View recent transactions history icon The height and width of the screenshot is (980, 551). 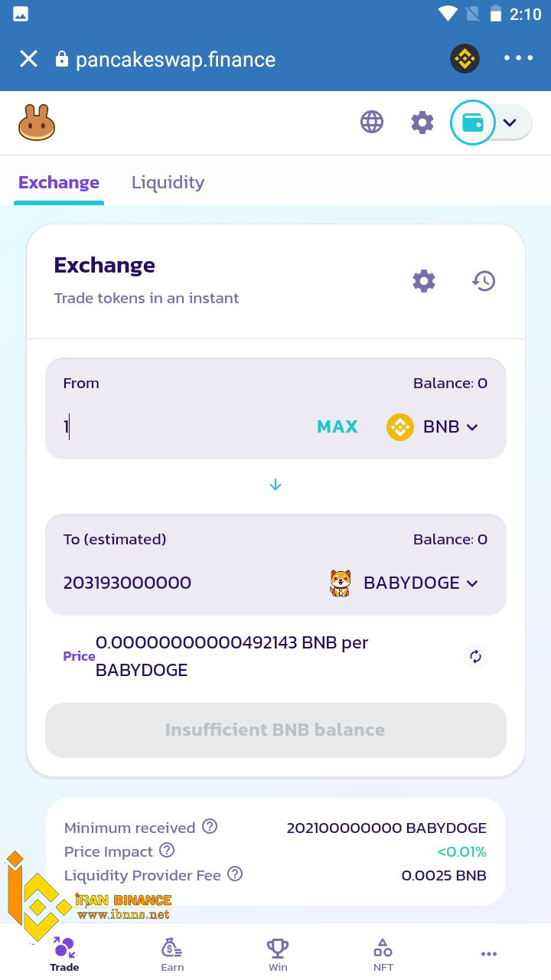pyautogui.click(x=484, y=281)
